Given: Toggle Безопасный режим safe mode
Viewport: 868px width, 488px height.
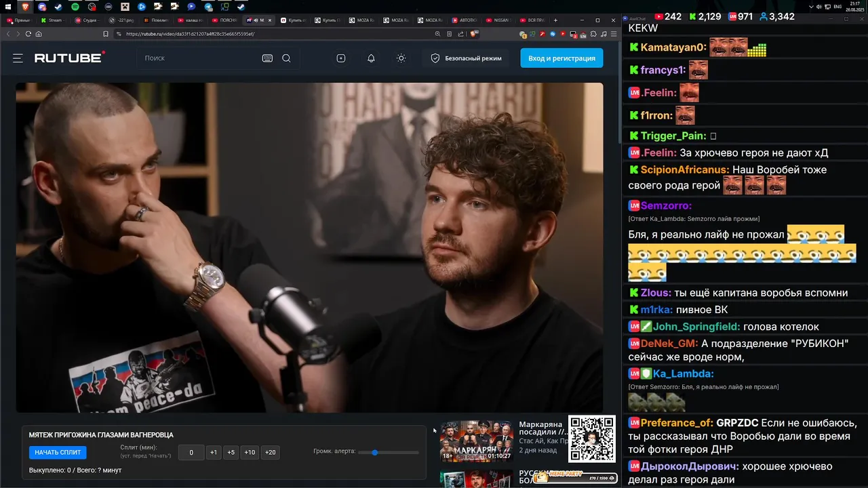Looking at the screenshot, I should (x=467, y=58).
